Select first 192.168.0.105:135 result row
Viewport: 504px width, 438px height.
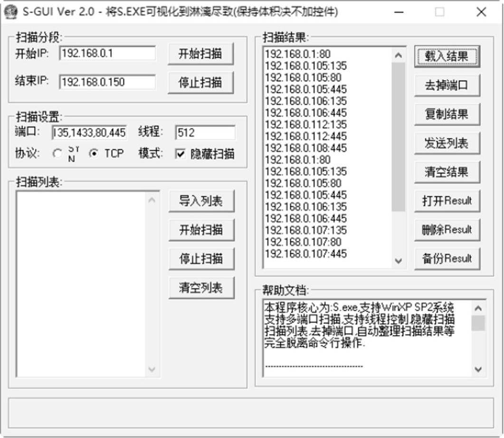(x=306, y=66)
